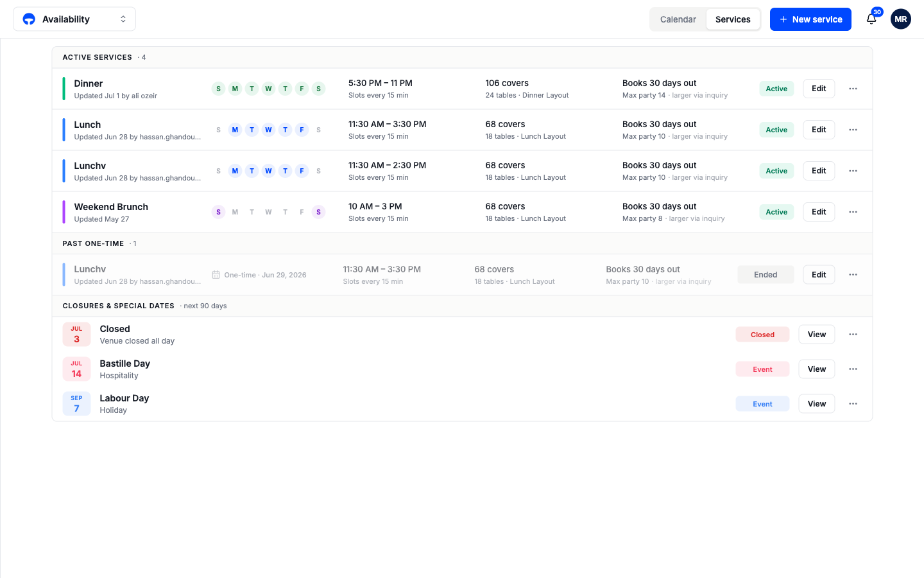Edit the Dinner service
The image size is (924, 578).
click(819, 89)
